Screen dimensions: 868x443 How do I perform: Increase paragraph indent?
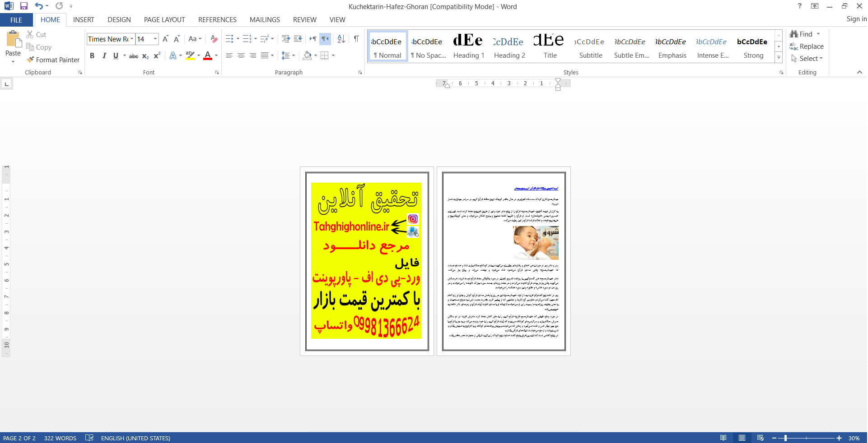(x=298, y=39)
